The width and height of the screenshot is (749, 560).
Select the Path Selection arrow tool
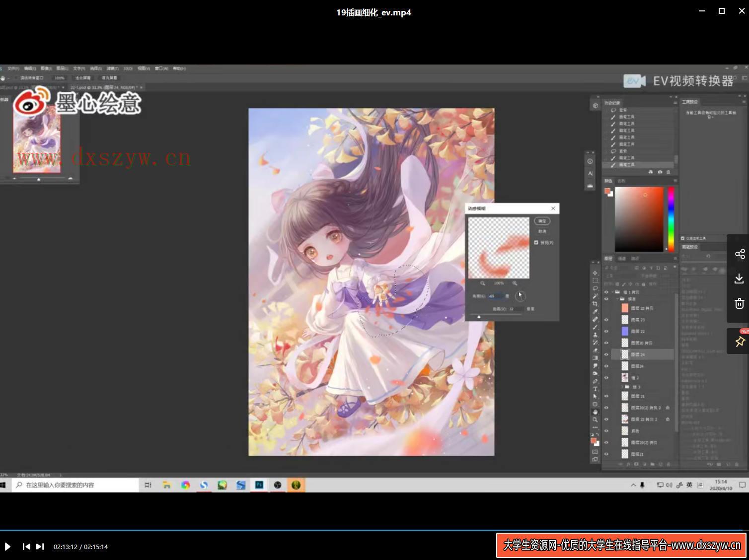point(595,396)
